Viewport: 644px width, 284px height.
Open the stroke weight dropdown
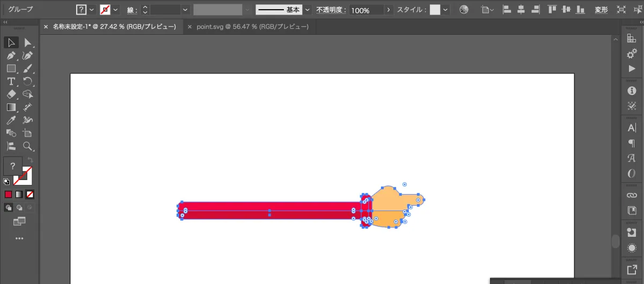point(185,10)
